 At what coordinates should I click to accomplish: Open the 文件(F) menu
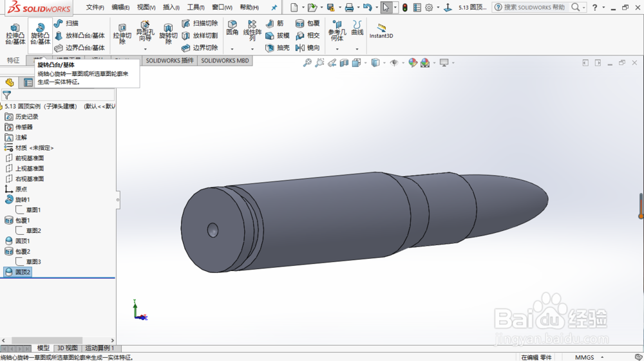coord(95,7)
